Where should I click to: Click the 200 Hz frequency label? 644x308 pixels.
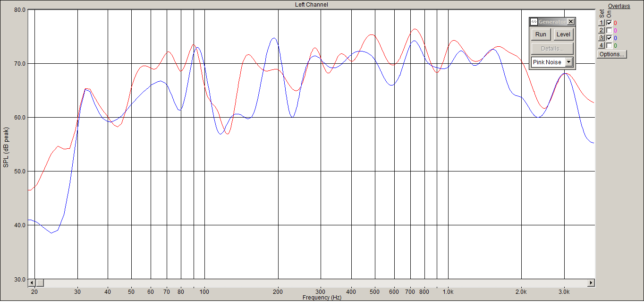[x=278, y=292]
